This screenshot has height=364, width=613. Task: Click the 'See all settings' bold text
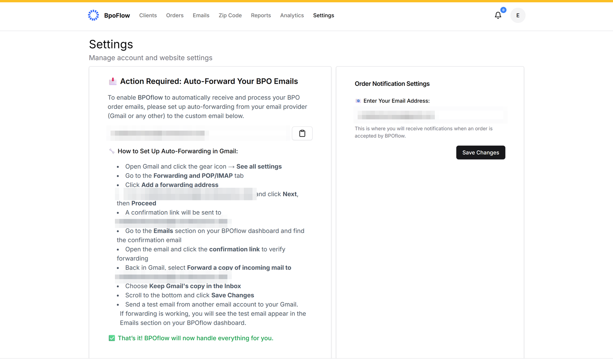(259, 166)
